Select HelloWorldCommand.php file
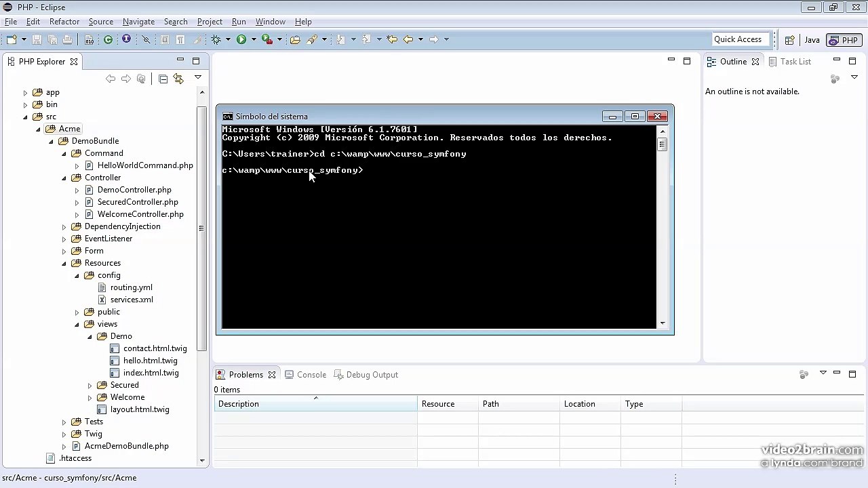This screenshot has width=868, height=488. 145,165
